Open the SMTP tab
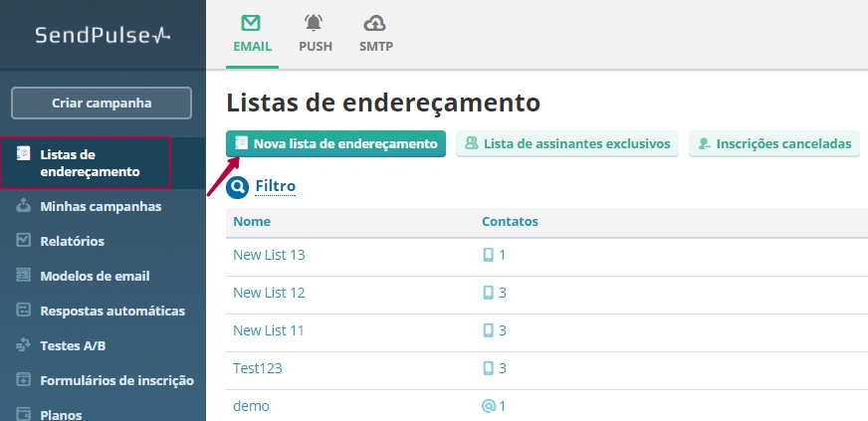This screenshot has width=868, height=421. coord(376,34)
